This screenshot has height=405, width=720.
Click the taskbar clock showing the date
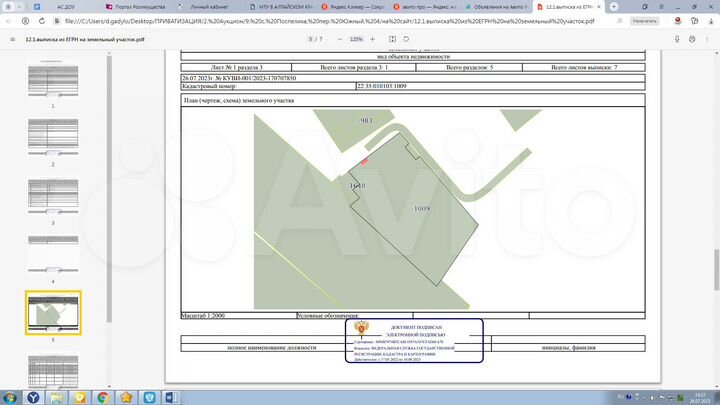pyautogui.click(x=699, y=398)
